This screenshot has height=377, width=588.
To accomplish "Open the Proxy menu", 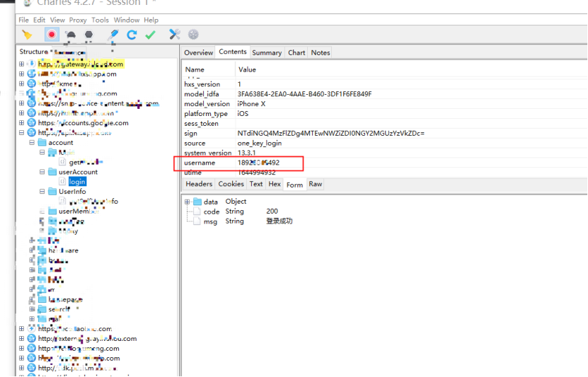I will [x=77, y=21].
